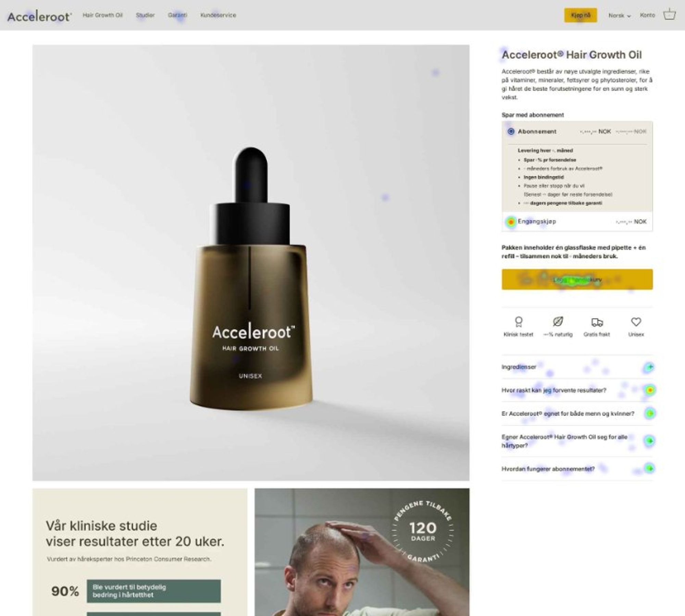The image size is (685, 616).
Task: Select the Engangskjøp radio option
Action: click(x=511, y=222)
